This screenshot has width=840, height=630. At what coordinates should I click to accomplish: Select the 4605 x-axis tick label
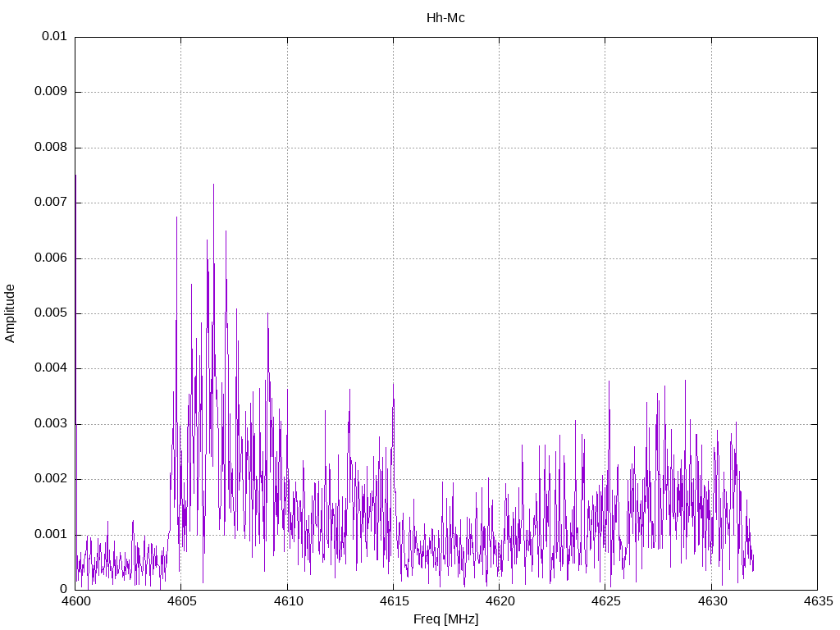tap(181, 601)
